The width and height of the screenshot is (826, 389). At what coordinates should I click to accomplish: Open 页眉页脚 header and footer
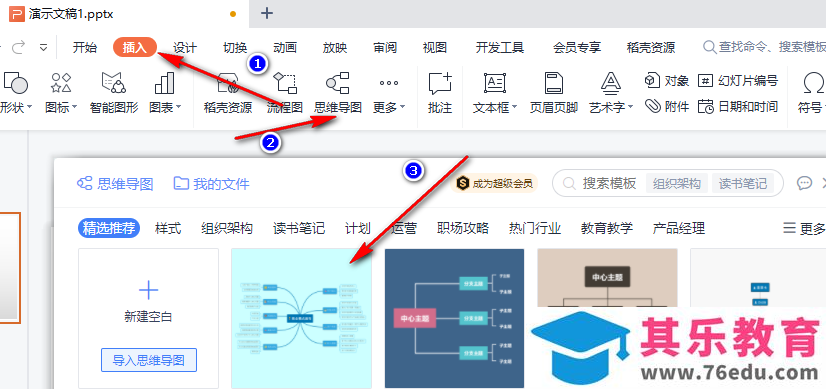pos(554,93)
